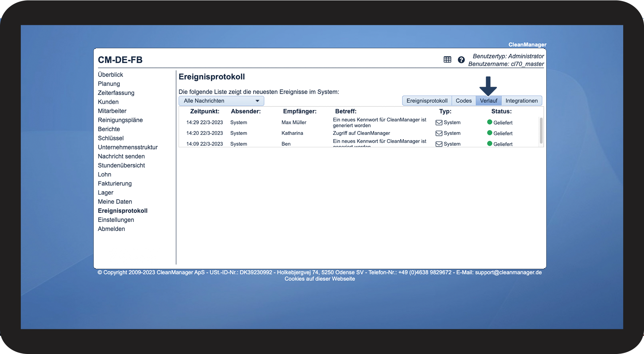The height and width of the screenshot is (354, 644).
Task: Open the Integrationen tab
Action: click(x=522, y=101)
